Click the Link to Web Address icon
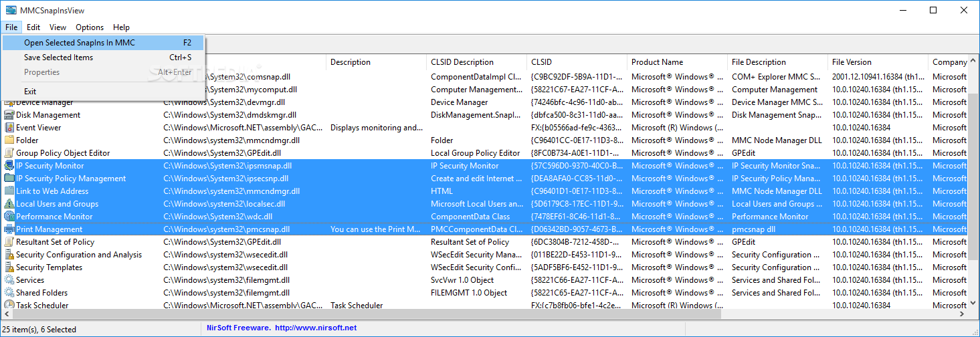This screenshot has height=337, width=980. point(9,191)
